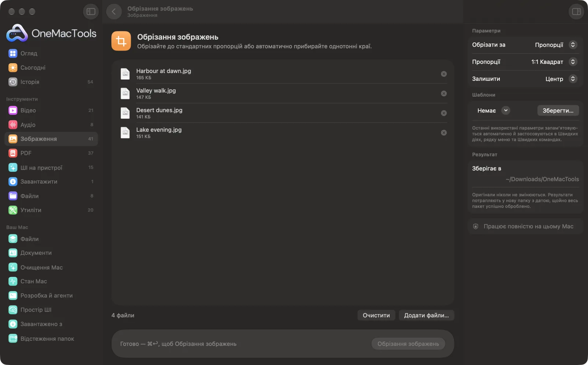The width and height of the screenshot is (588, 365).
Task: Open Утиліти tools icon
Action: click(13, 210)
